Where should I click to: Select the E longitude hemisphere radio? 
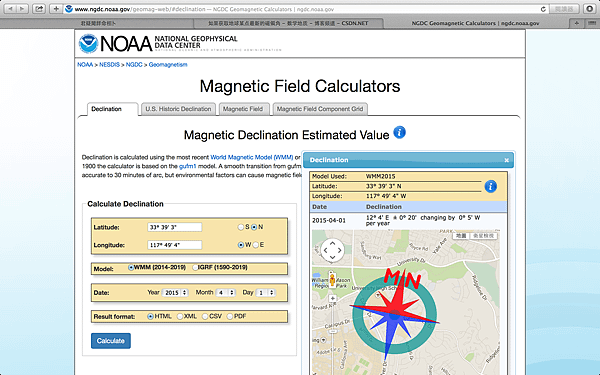point(256,245)
